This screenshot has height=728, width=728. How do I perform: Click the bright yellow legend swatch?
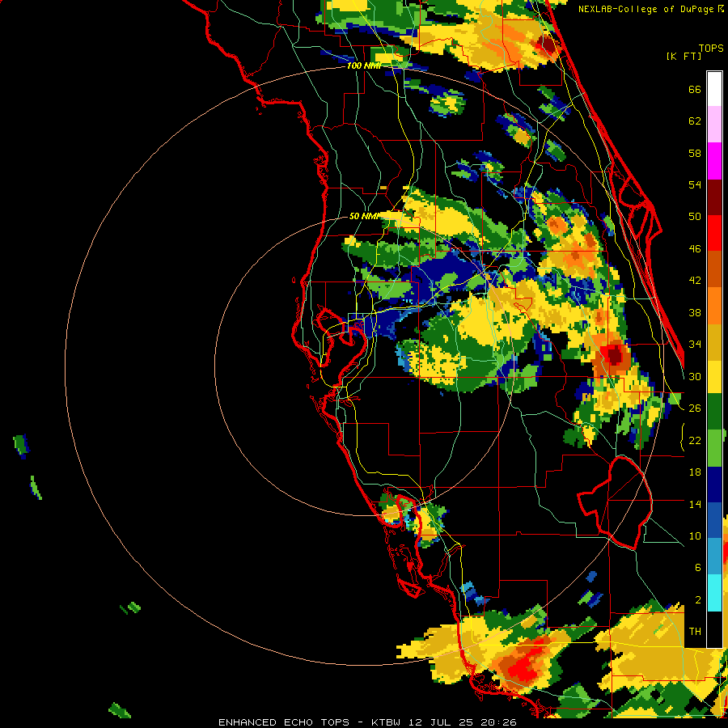coord(714,378)
